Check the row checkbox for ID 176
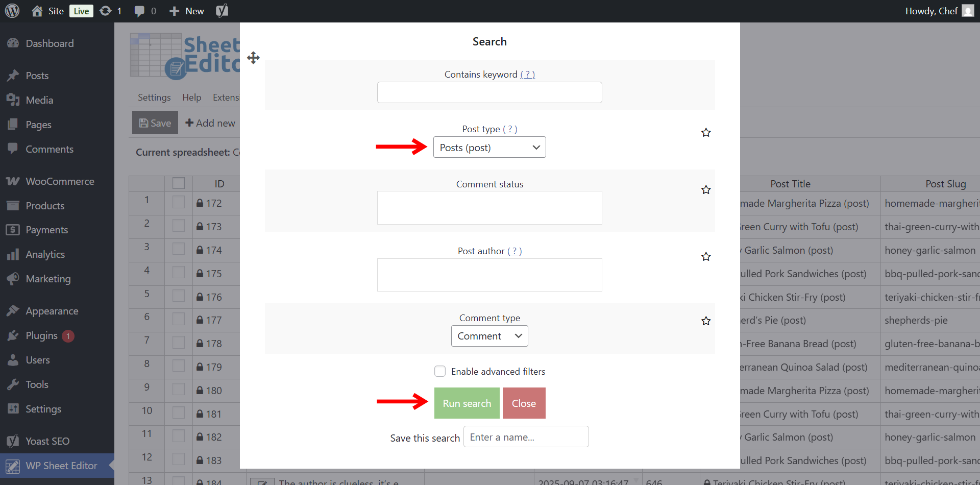The image size is (980, 485). [x=179, y=296]
